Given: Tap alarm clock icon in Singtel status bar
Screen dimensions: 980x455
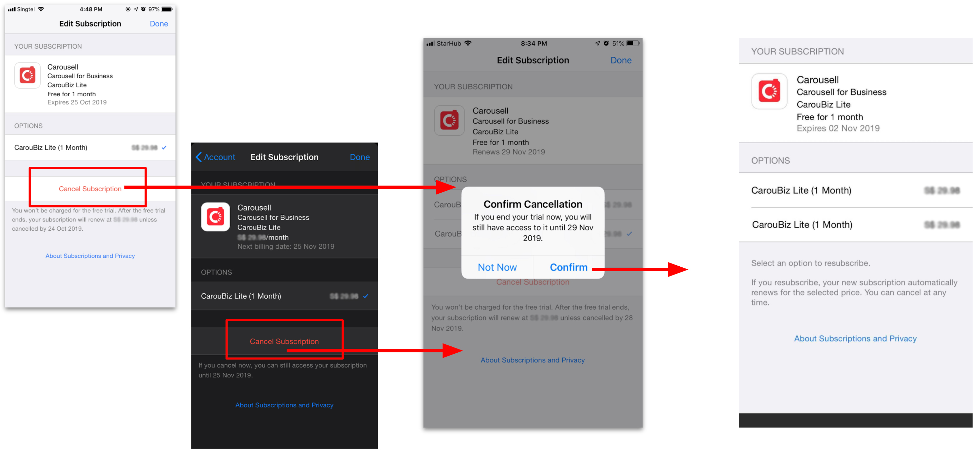Looking at the screenshot, I should tap(143, 9).
